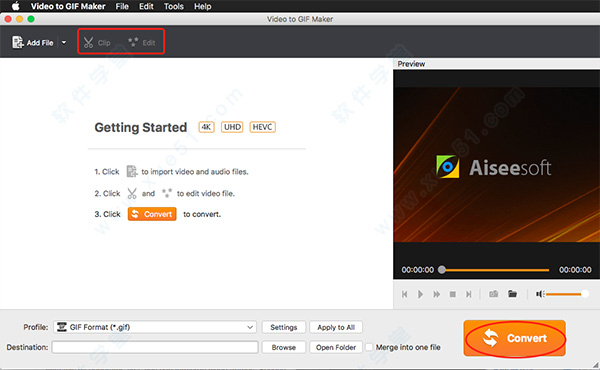Open the File menu
Screen dimensions: 600x370
pyautogui.click(x=122, y=6)
